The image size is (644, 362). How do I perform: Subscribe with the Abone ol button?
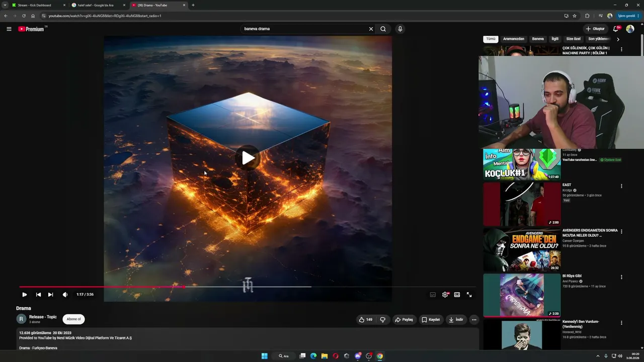pyautogui.click(x=73, y=319)
